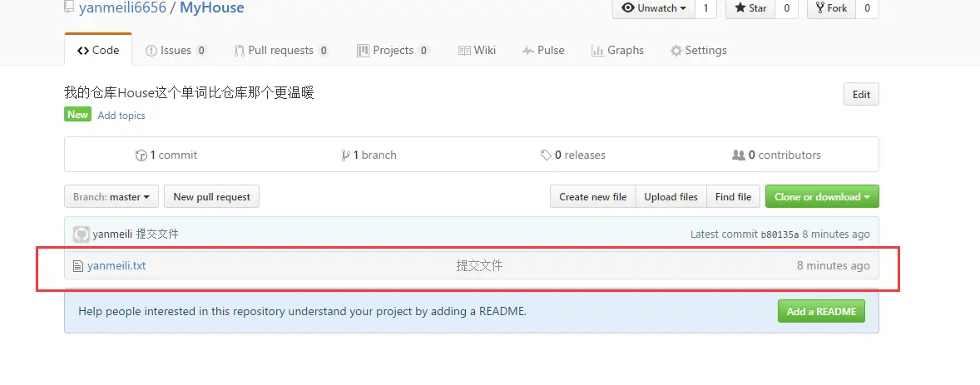The image size is (980, 385).
Task: Click Create new file button
Action: coord(592,196)
